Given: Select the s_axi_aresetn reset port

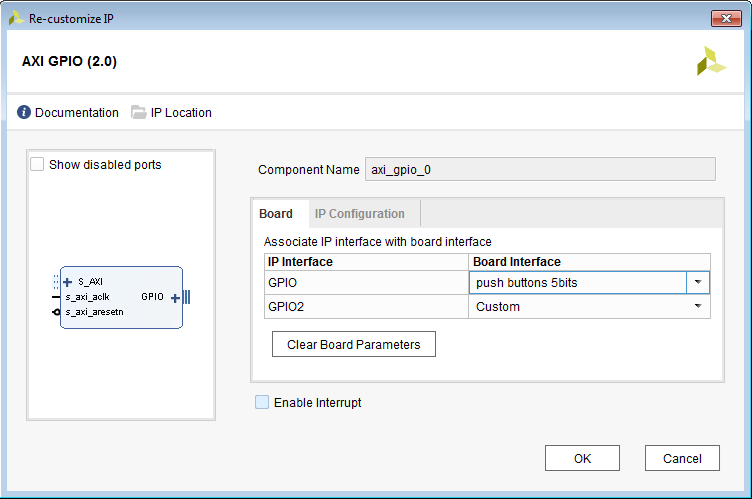Looking at the screenshot, I should pyautogui.click(x=98, y=312).
